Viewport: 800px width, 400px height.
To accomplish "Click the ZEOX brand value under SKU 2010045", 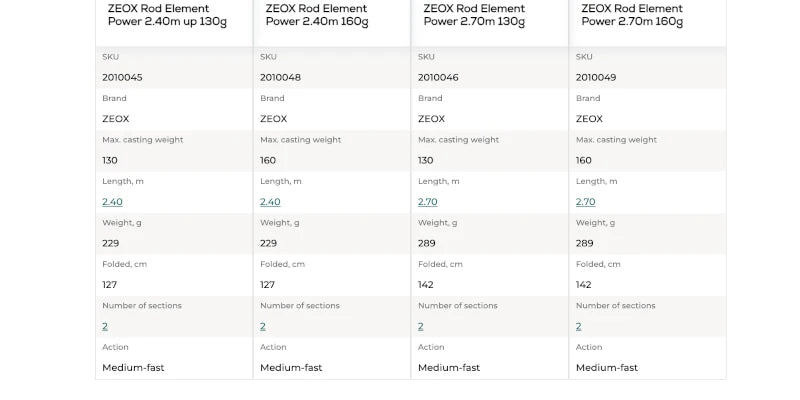I will pyautogui.click(x=116, y=119).
